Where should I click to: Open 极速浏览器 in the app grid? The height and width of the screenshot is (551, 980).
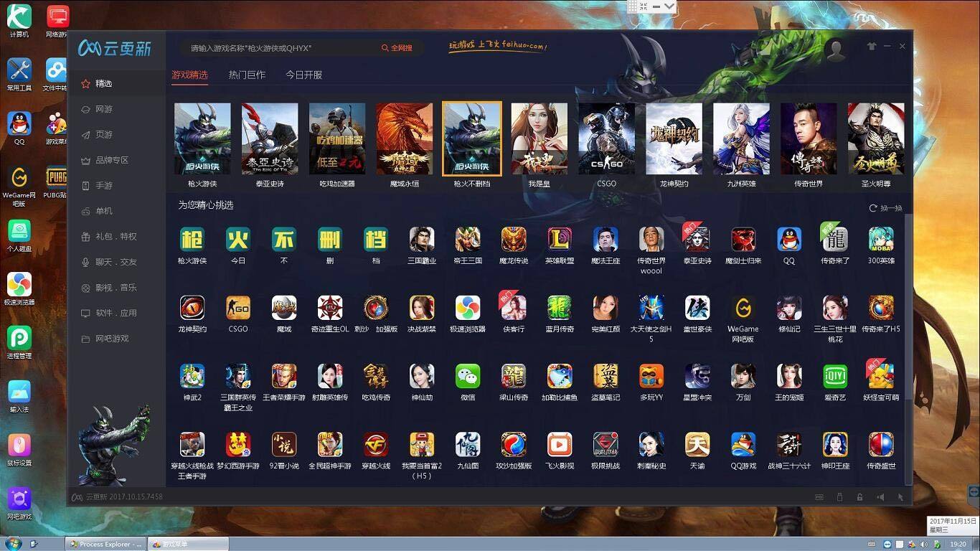click(468, 307)
